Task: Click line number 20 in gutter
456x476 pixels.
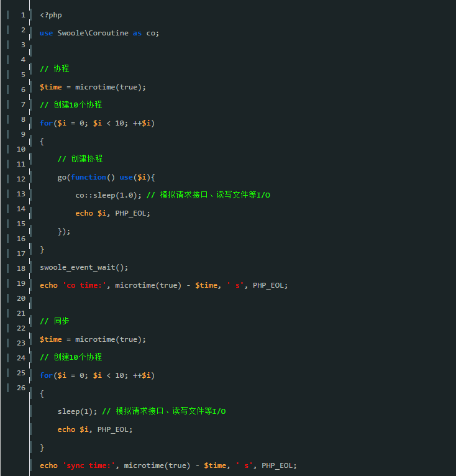Action: pos(21,298)
